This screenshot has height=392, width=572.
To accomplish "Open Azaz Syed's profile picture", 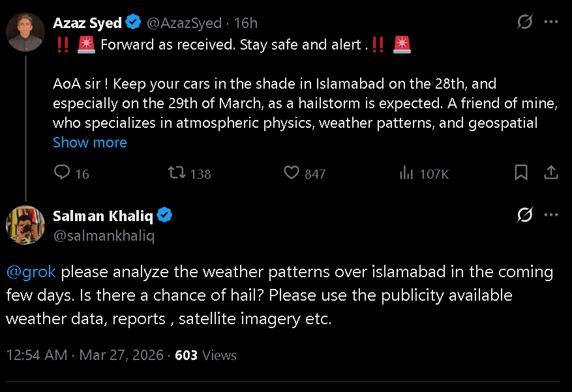I will (25, 31).
